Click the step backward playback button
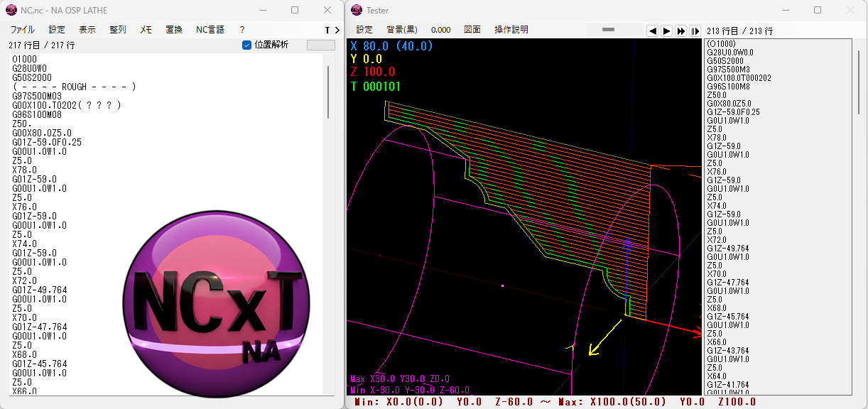The width and height of the screenshot is (868, 409). coord(652,31)
